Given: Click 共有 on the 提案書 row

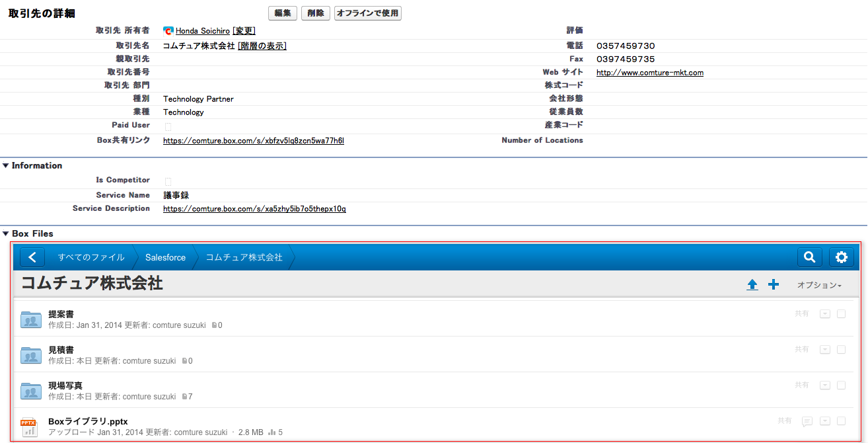Looking at the screenshot, I should pyautogui.click(x=802, y=314).
